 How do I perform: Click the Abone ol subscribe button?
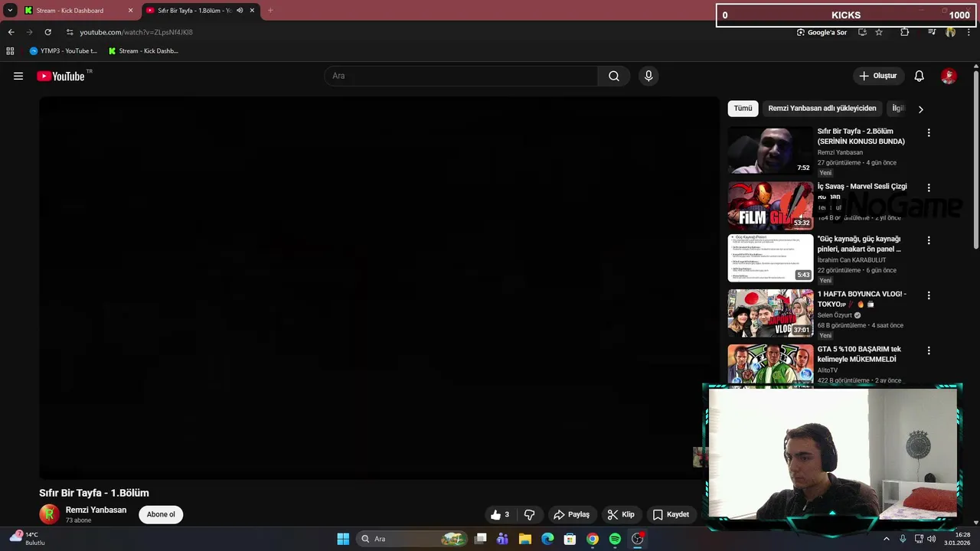pos(161,514)
